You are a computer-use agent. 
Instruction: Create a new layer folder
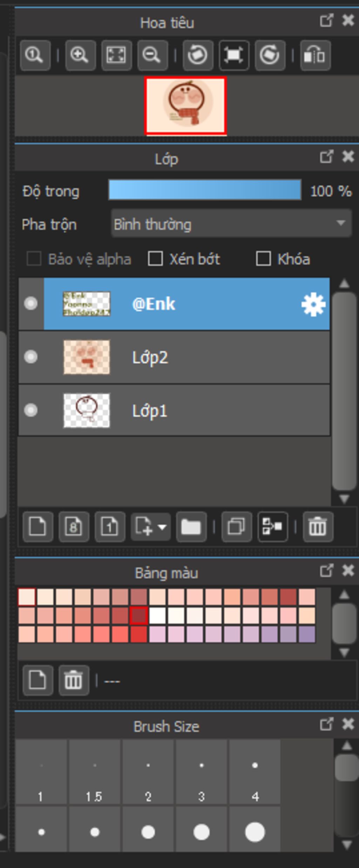191,527
